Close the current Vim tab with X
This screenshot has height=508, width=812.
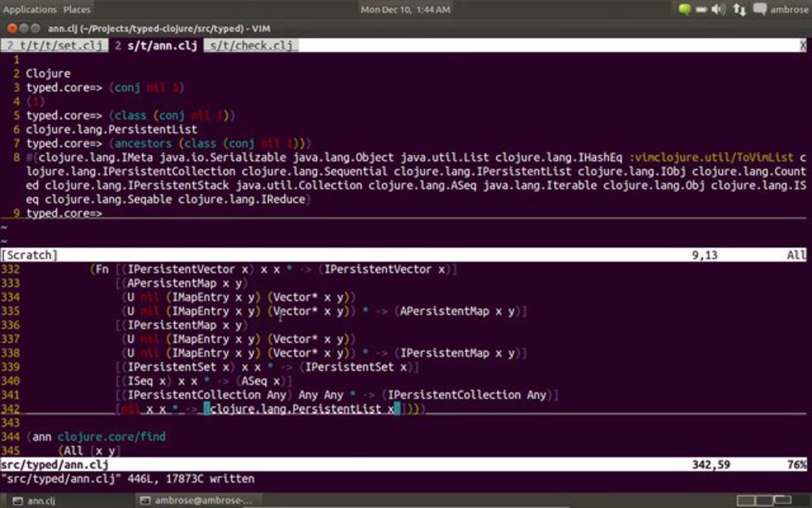(x=803, y=45)
